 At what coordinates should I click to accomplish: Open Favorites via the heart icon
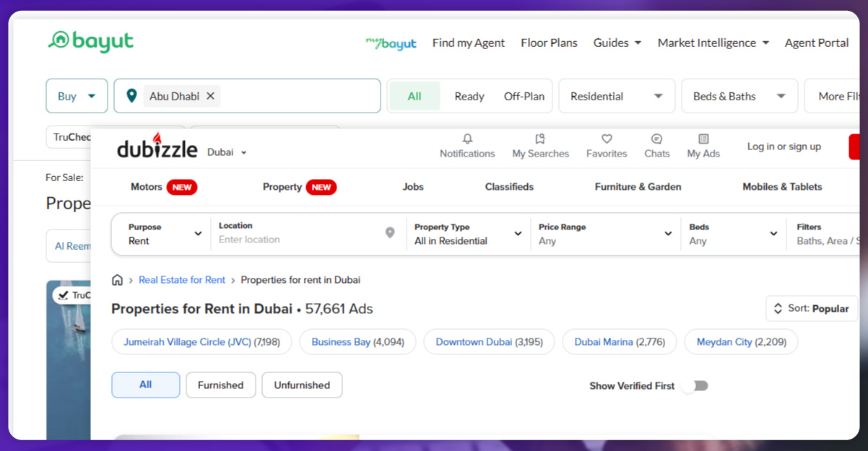606,146
